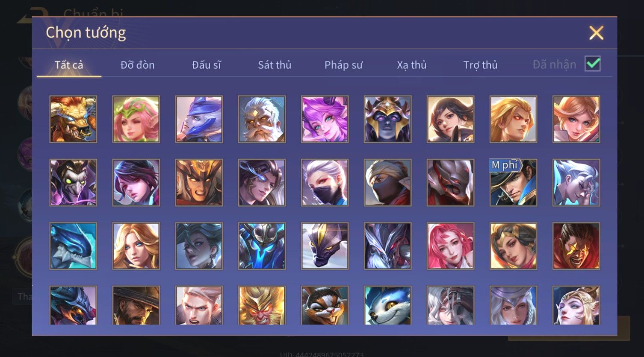Choose the pink-haired elf with green crown
Screen dimensions: 644x357
click(136, 119)
